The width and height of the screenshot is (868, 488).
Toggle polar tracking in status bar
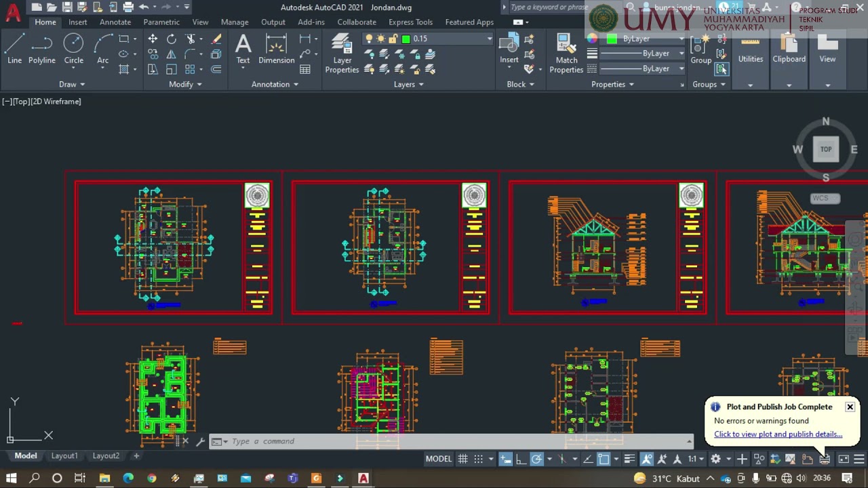536,459
